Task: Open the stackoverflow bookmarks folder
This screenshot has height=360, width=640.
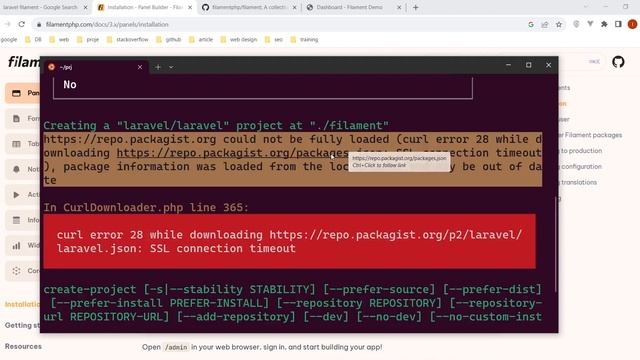Action: coord(127,40)
